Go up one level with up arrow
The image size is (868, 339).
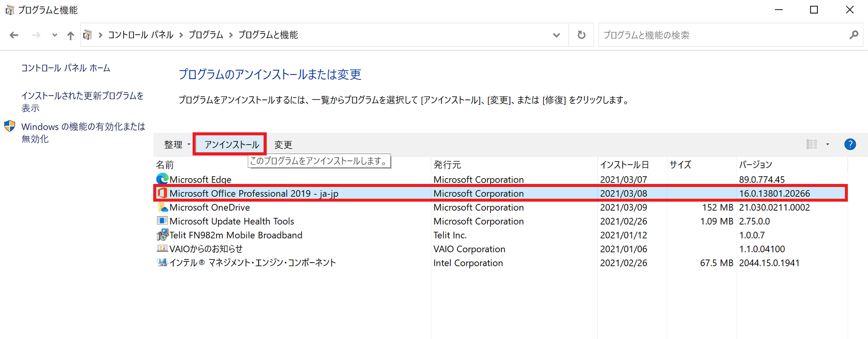(70, 35)
